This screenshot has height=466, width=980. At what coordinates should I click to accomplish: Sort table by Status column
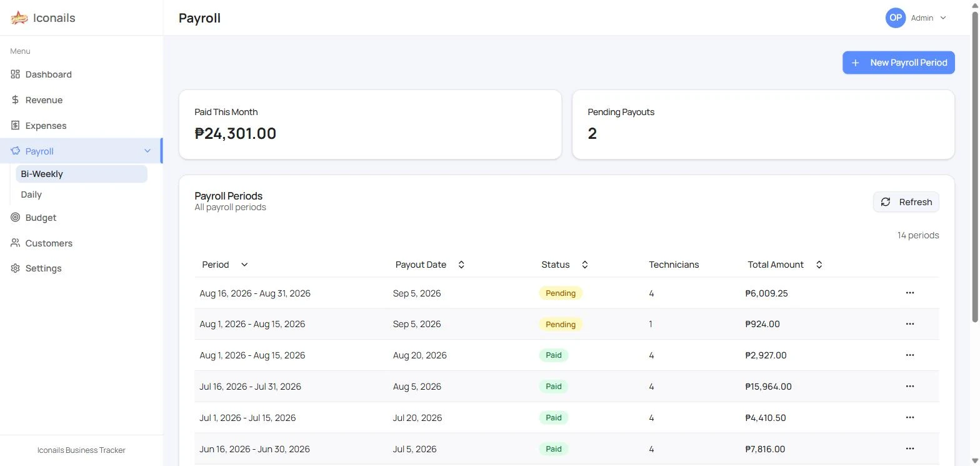coord(565,265)
